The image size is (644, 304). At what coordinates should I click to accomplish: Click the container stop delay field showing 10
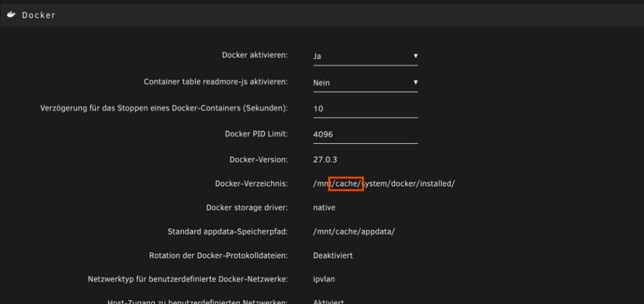coord(366,109)
